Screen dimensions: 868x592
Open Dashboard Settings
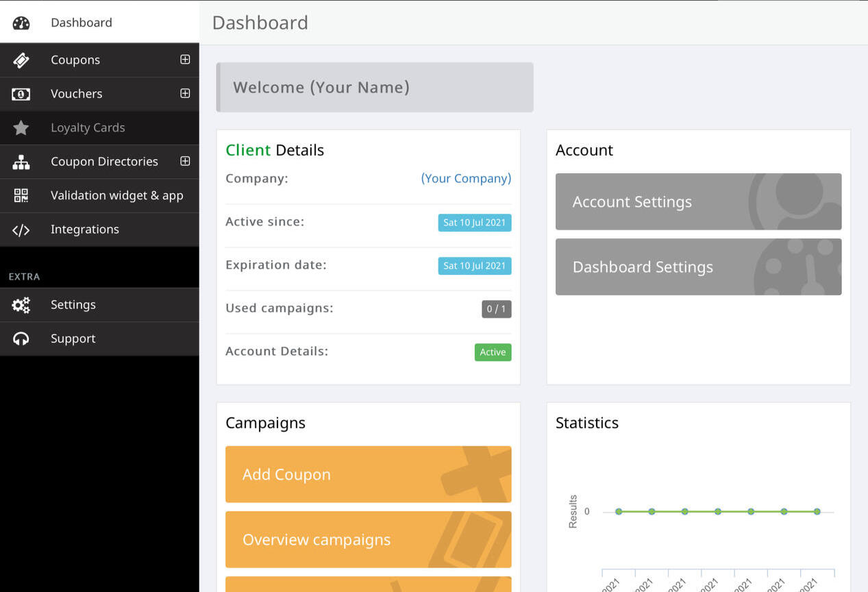(698, 267)
